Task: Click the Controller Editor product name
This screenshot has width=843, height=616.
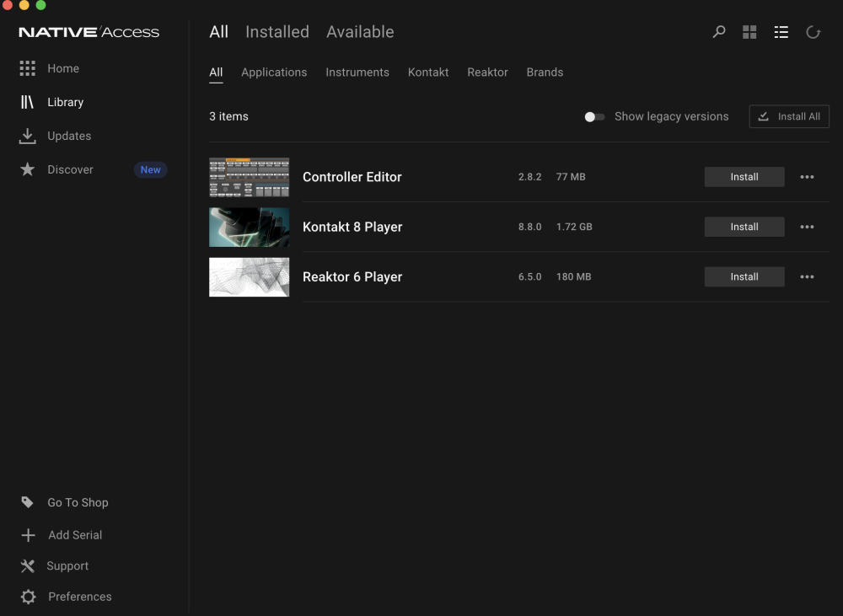Action: [x=352, y=177]
